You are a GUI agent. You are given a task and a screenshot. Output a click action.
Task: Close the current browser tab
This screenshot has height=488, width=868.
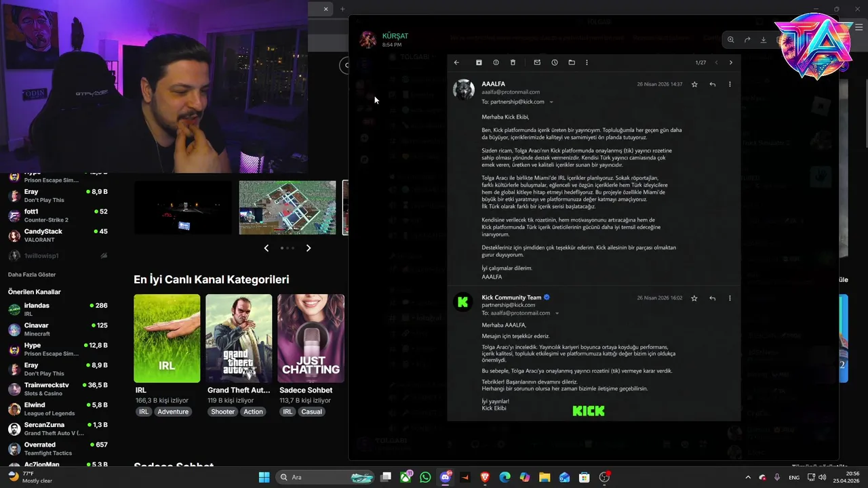(x=325, y=9)
